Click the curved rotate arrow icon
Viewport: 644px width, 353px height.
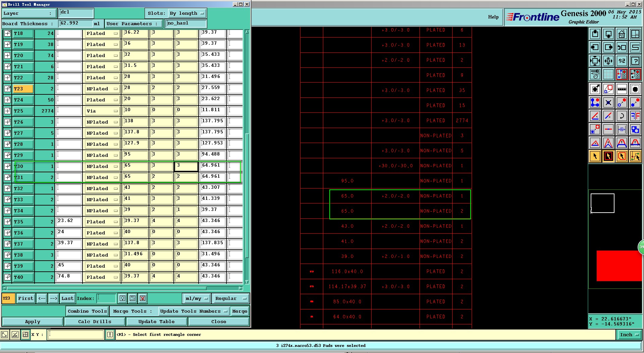622,116
